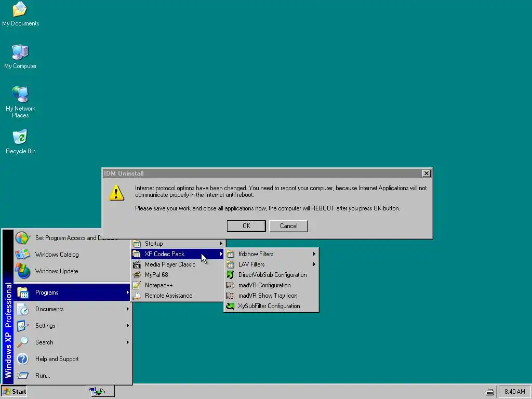The height and width of the screenshot is (399, 532).
Task: Expand the Search submenu arrow
Action: click(x=128, y=342)
